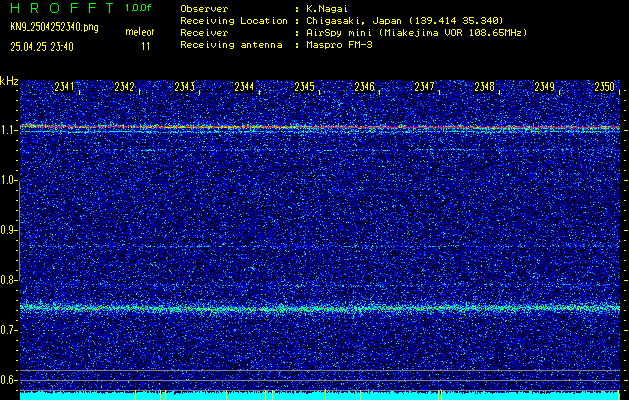The width and height of the screenshot is (629, 400).
Task: Select the 2341 time marker
Action: pos(64,87)
